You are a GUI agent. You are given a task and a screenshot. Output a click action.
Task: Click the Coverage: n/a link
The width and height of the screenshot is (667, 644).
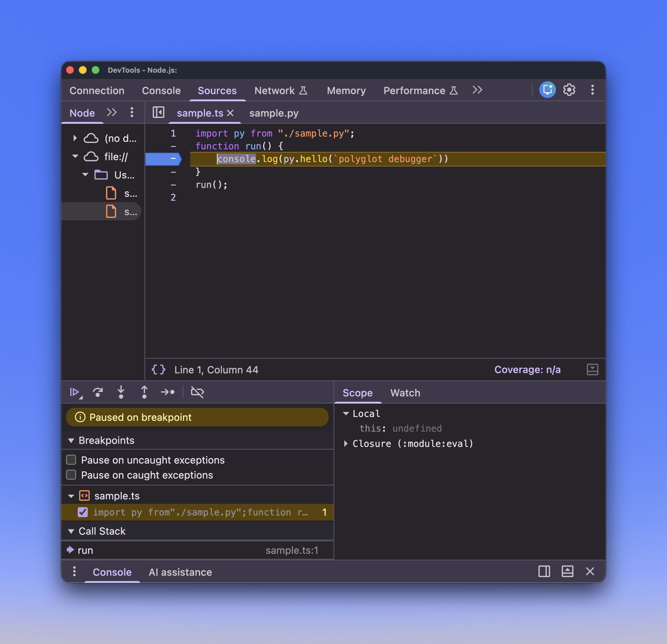pyautogui.click(x=528, y=369)
